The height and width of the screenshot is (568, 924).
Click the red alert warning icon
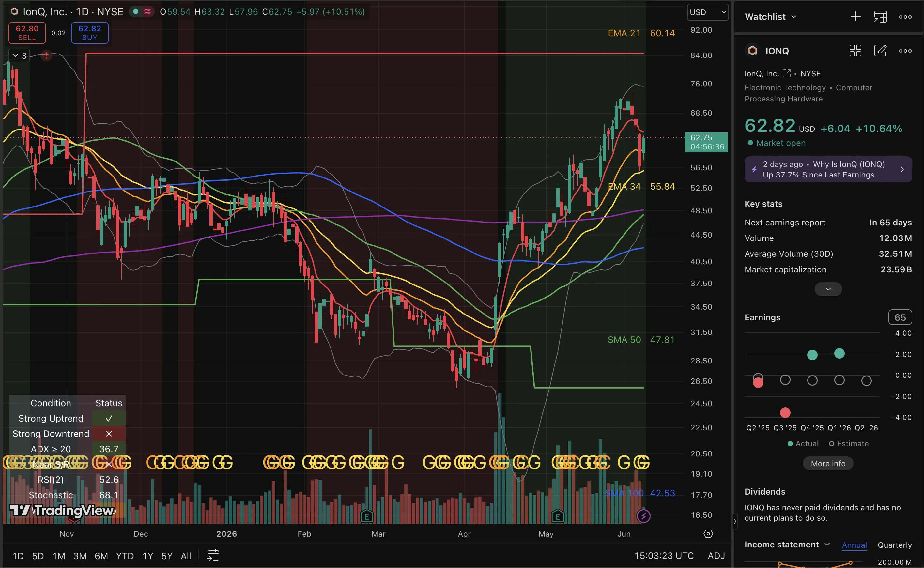46,55
